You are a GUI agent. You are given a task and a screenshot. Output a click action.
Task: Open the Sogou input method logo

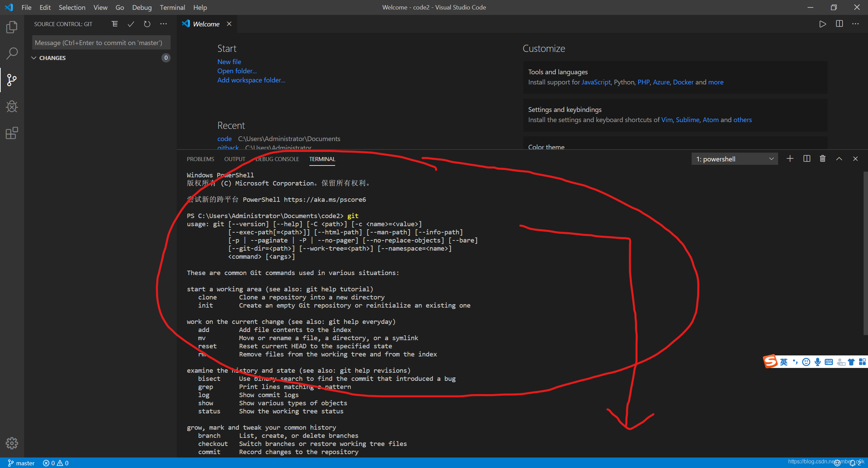tap(770, 362)
